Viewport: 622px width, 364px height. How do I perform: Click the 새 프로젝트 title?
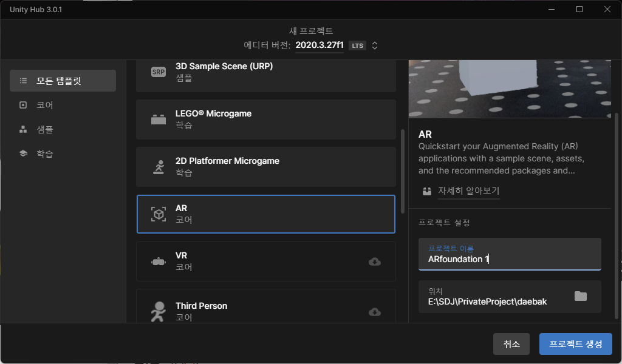point(311,31)
